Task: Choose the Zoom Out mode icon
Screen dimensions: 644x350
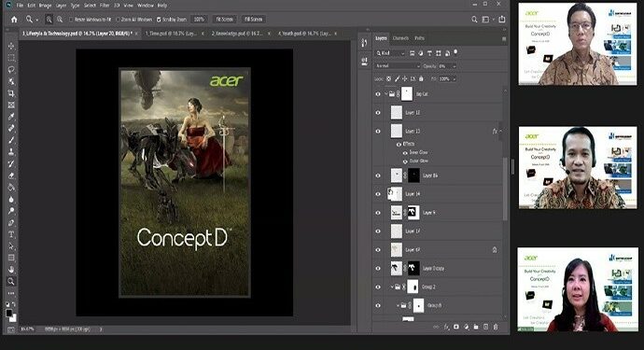Action: point(60,20)
